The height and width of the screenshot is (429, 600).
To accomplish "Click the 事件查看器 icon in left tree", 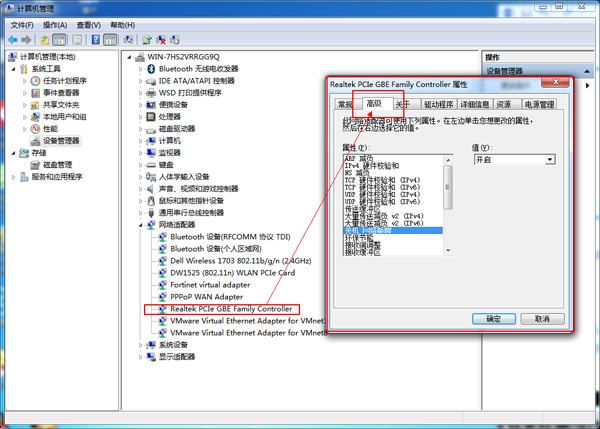I will [35, 93].
